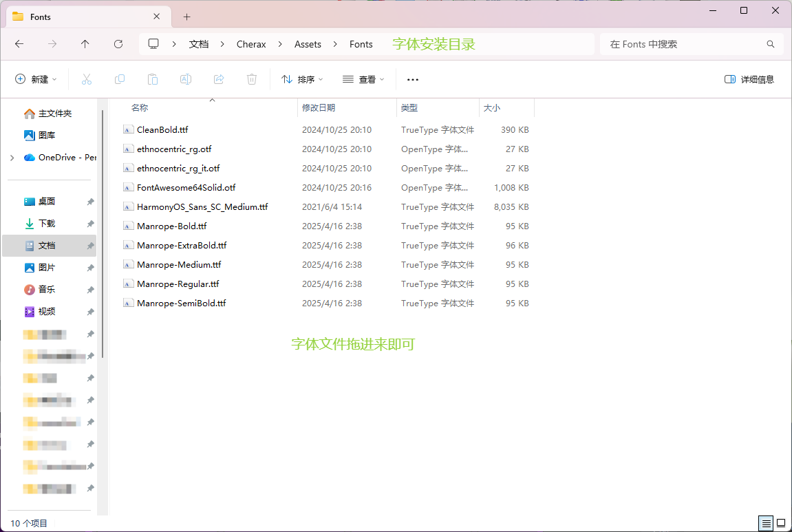Refresh the current folder view
Viewport: 792px width, 532px height.
pos(118,44)
